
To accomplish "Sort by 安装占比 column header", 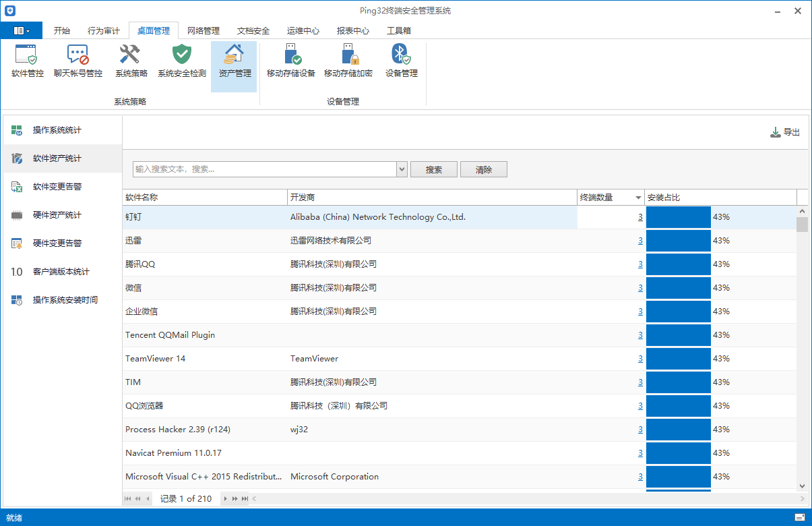I will coord(720,198).
